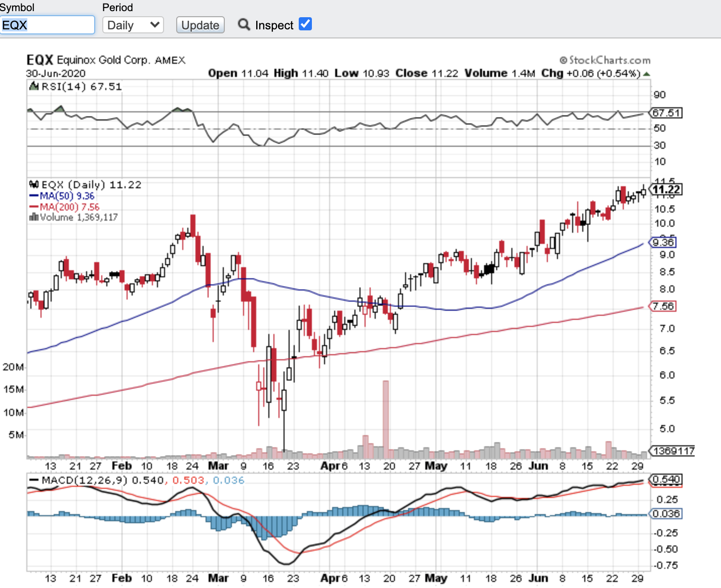Click the Apr label on price chart axis
This screenshot has height=588, width=721.
[x=331, y=466]
